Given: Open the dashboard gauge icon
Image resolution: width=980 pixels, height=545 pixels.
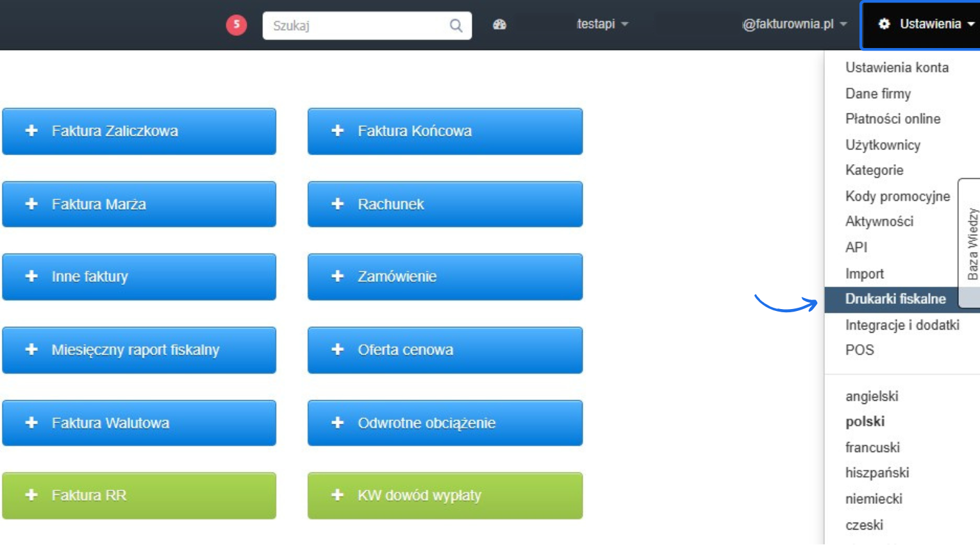Looking at the screenshot, I should [499, 24].
